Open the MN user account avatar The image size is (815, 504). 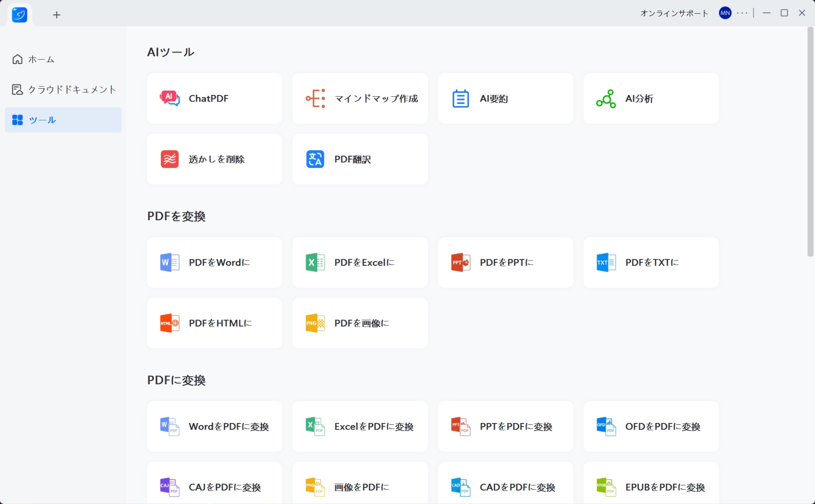point(725,13)
